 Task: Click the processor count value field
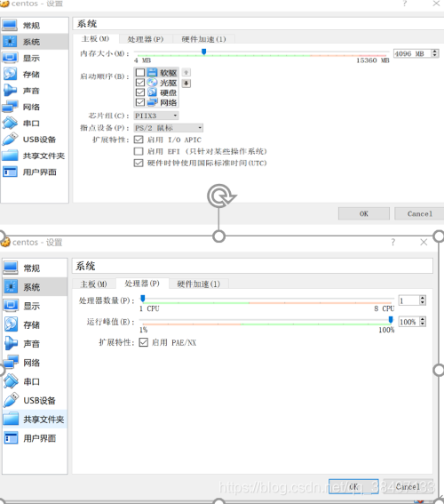point(409,300)
